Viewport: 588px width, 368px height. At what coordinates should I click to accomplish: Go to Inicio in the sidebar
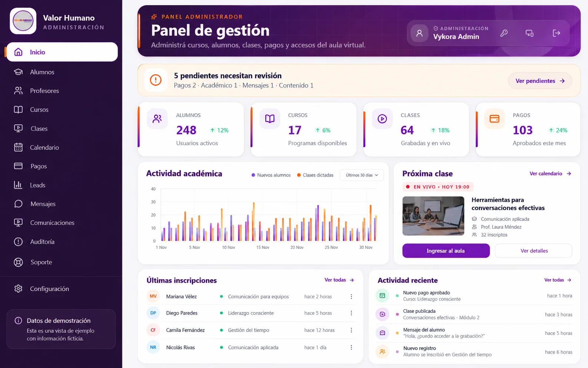[62, 52]
